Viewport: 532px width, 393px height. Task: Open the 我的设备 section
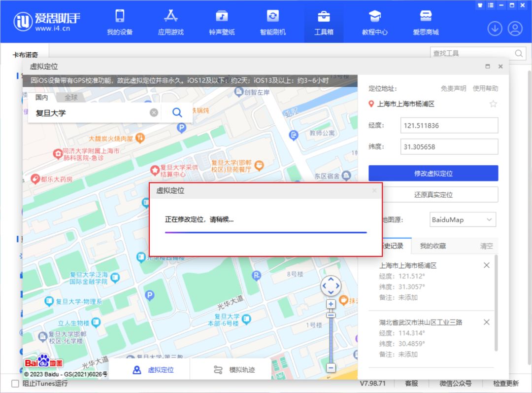(x=120, y=22)
